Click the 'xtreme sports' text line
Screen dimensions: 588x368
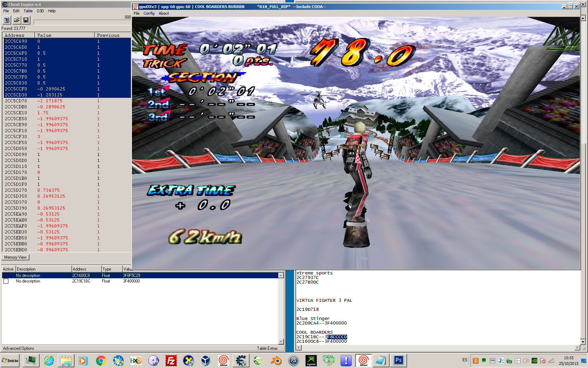click(x=314, y=273)
